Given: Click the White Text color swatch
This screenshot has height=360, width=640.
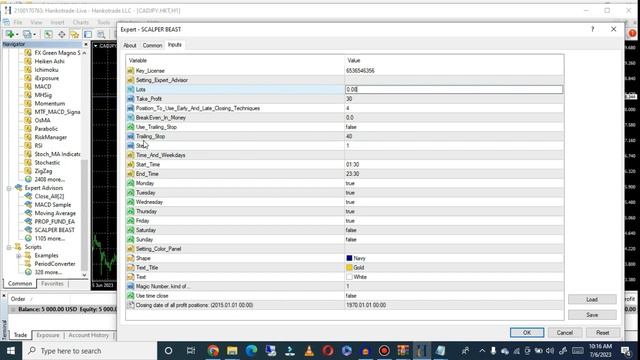Looking at the screenshot, I should pyautogui.click(x=349, y=277).
